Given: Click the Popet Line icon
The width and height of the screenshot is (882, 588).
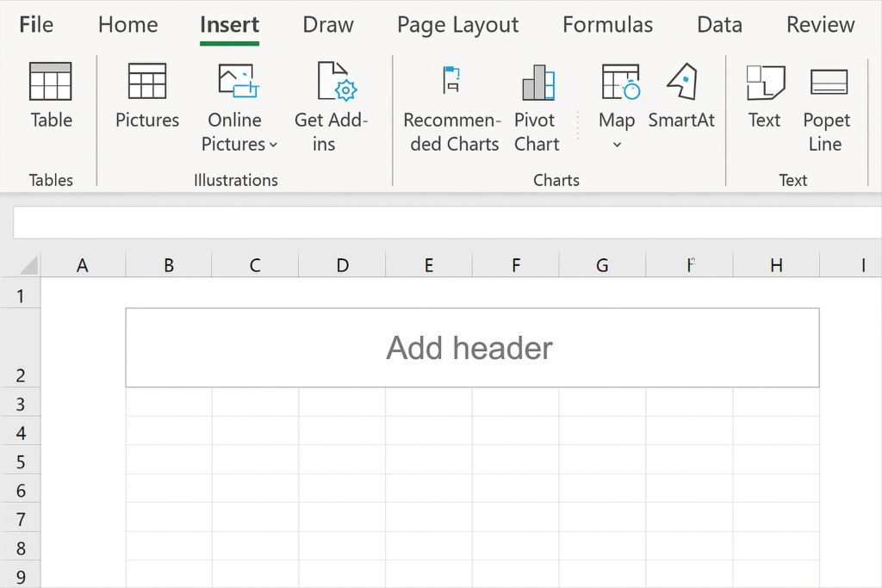Looking at the screenshot, I should point(828,83).
